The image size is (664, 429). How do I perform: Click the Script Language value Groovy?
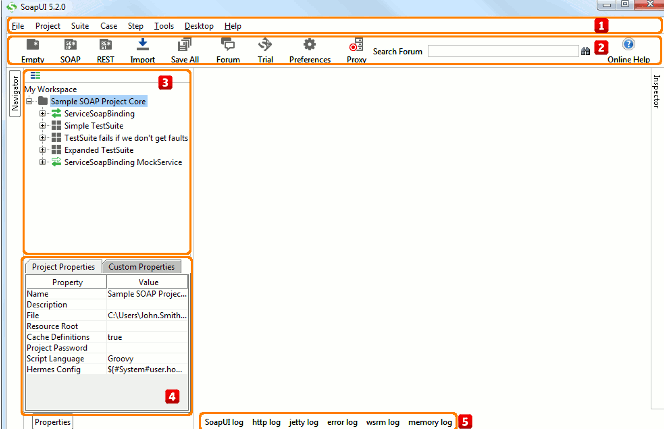[x=147, y=358]
